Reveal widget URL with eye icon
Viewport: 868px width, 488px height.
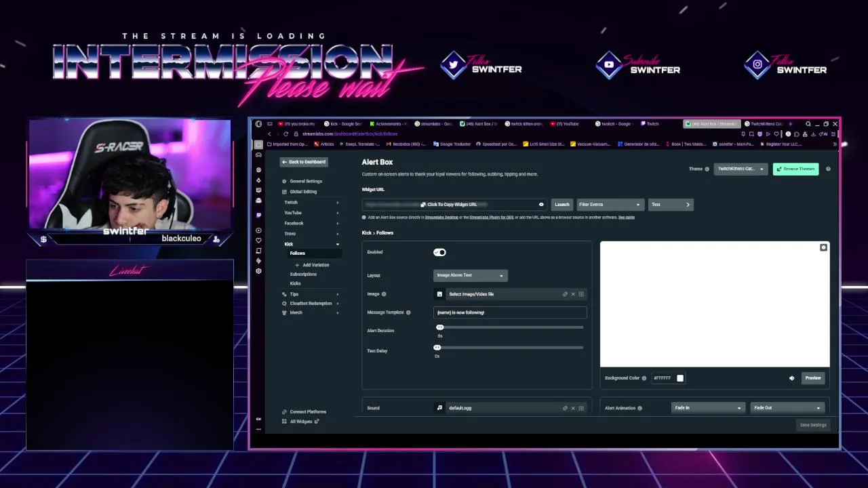click(x=541, y=204)
